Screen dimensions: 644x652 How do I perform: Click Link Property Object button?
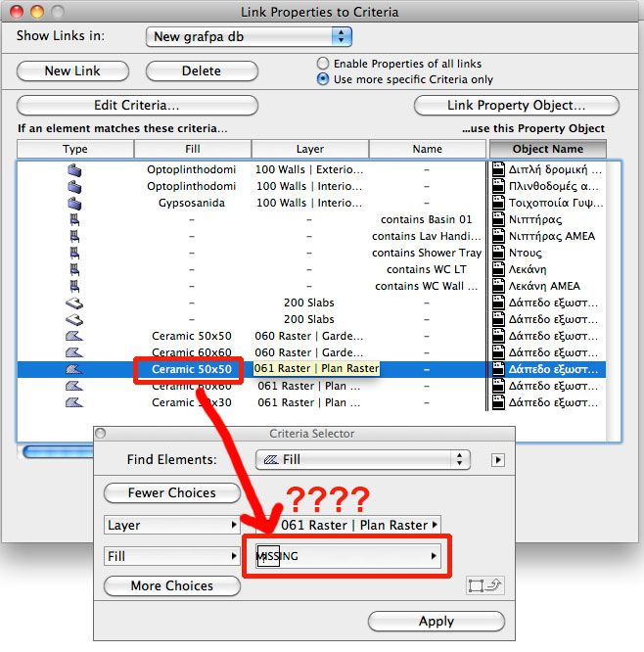click(x=517, y=105)
